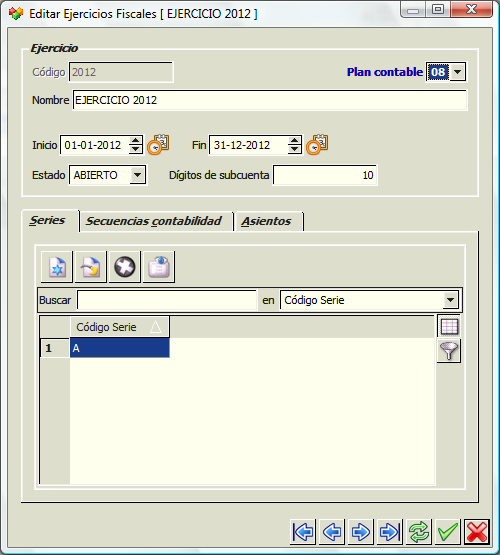Go to the first record
The width and height of the screenshot is (500, 555).
point(303,531)
